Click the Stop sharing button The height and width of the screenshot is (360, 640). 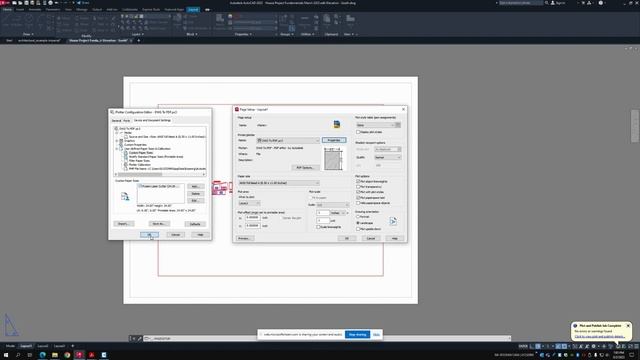[x=358, y=335]
